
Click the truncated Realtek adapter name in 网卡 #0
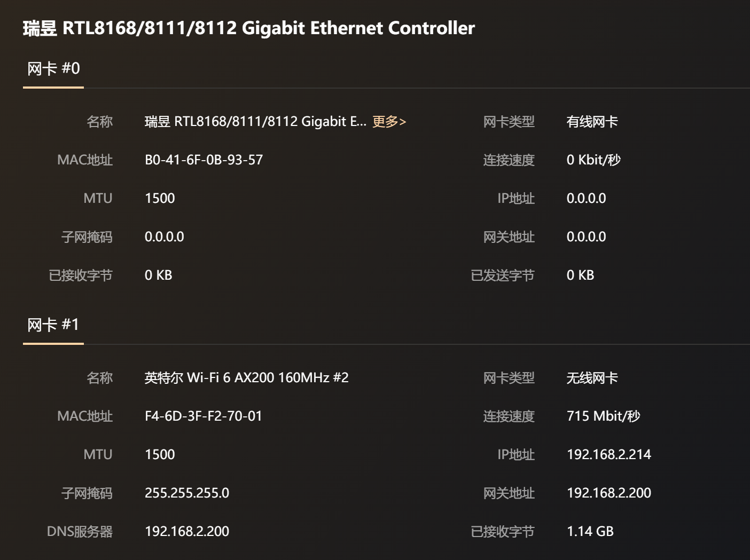(255, 122)
